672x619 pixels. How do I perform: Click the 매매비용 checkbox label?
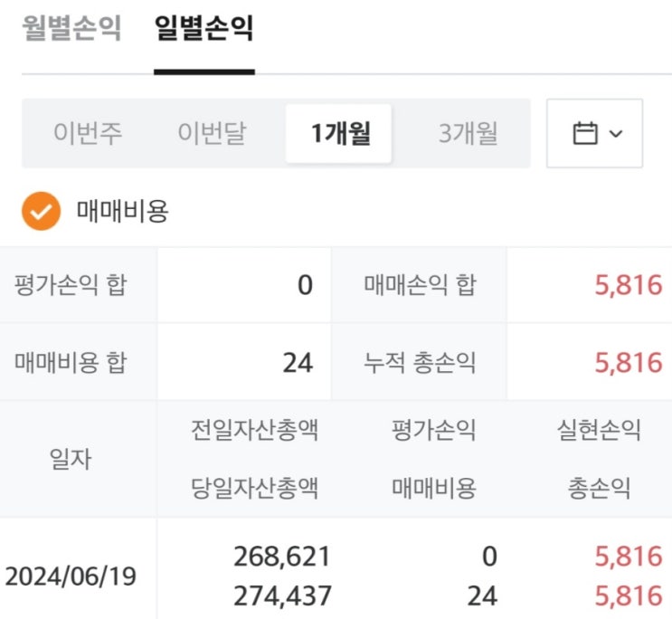[x=123, y=212]
